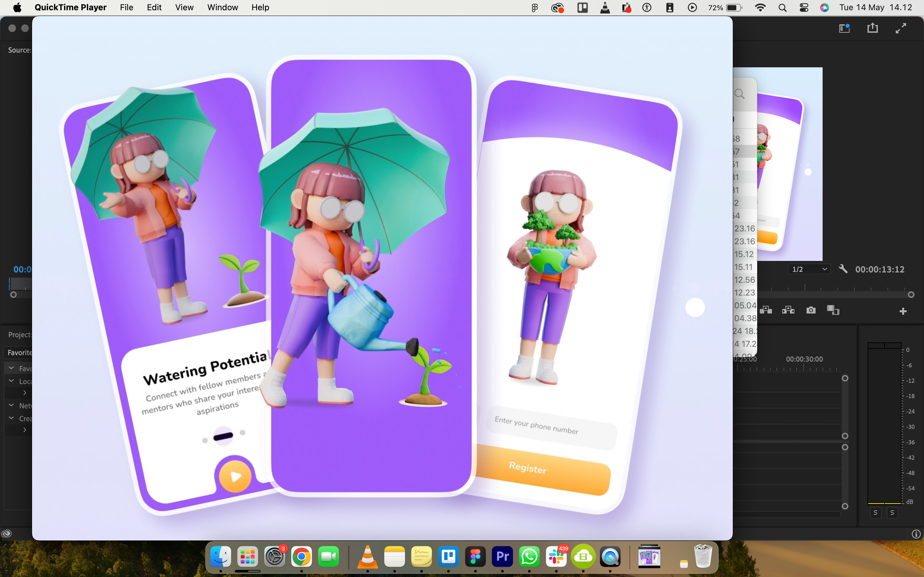Click the timeline zoom slider handle

[x=912, y=294]
